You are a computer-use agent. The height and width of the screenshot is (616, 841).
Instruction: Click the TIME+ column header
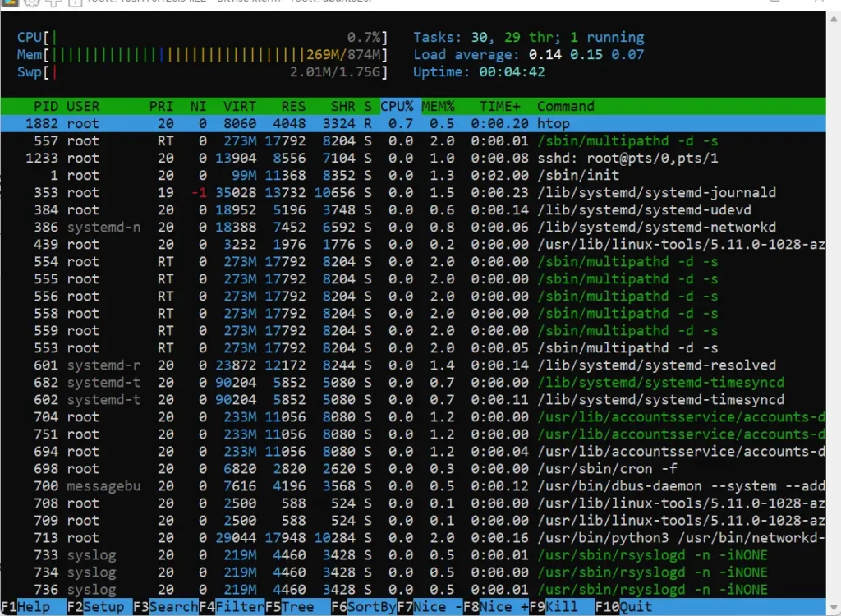point(499,106)
